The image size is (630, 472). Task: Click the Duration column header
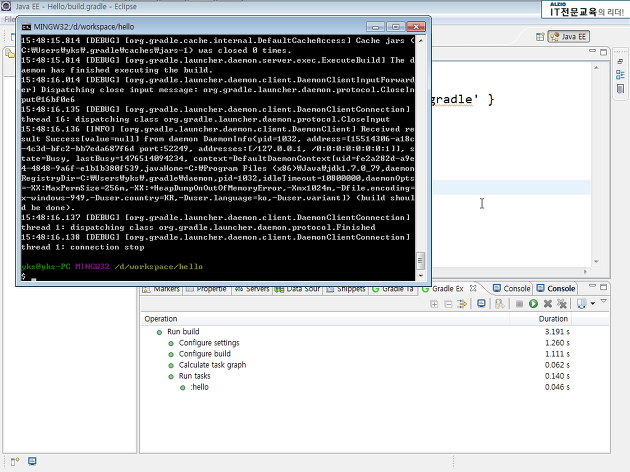540,319
